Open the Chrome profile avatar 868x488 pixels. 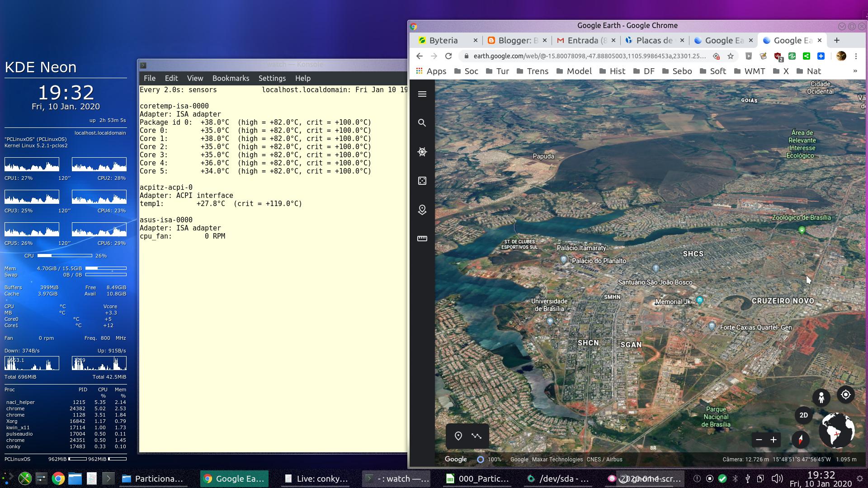coord(841,56)
